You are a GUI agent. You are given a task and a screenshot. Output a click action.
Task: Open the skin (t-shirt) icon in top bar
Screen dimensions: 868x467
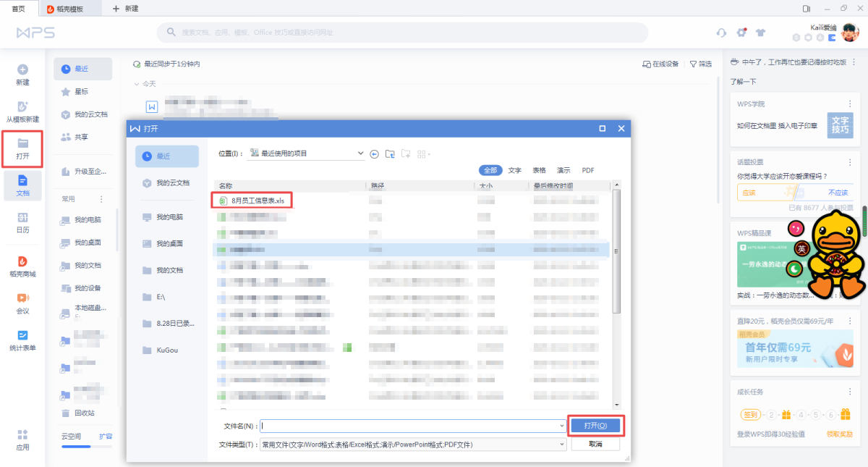(760, 33)
